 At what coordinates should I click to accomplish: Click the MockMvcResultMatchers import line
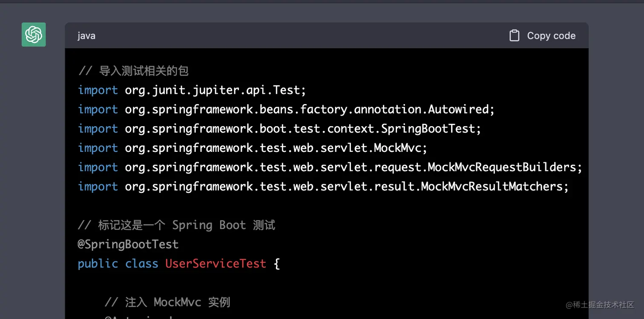pos(323,186)
